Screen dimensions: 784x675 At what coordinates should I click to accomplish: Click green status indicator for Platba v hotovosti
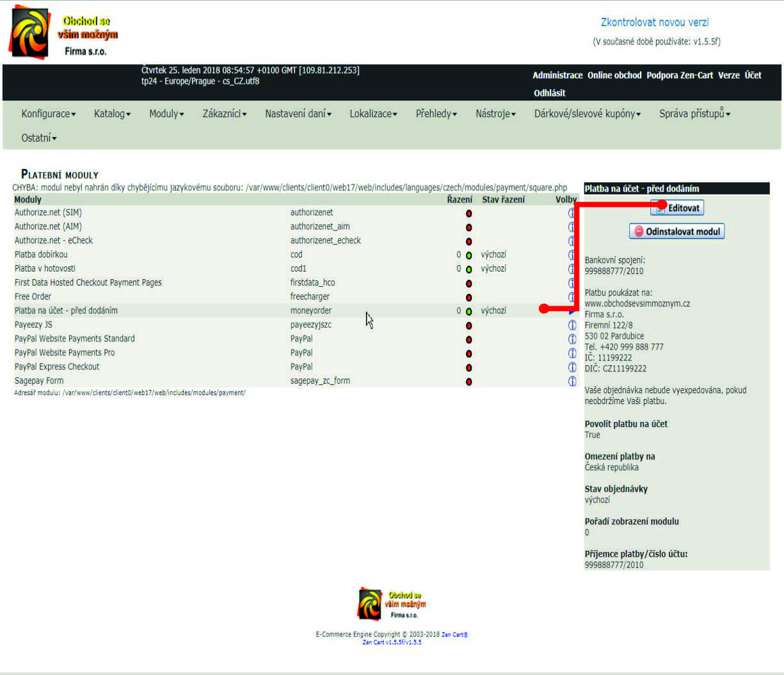click(468, 269)
